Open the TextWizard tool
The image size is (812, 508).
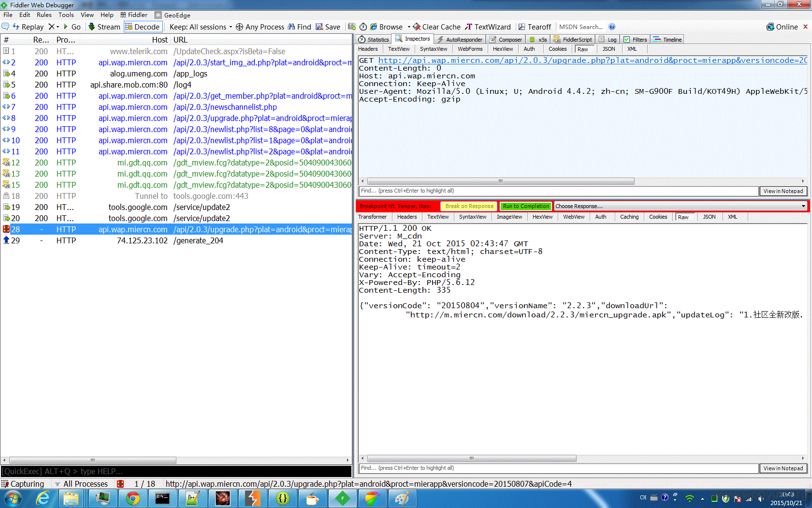(488, 27)
